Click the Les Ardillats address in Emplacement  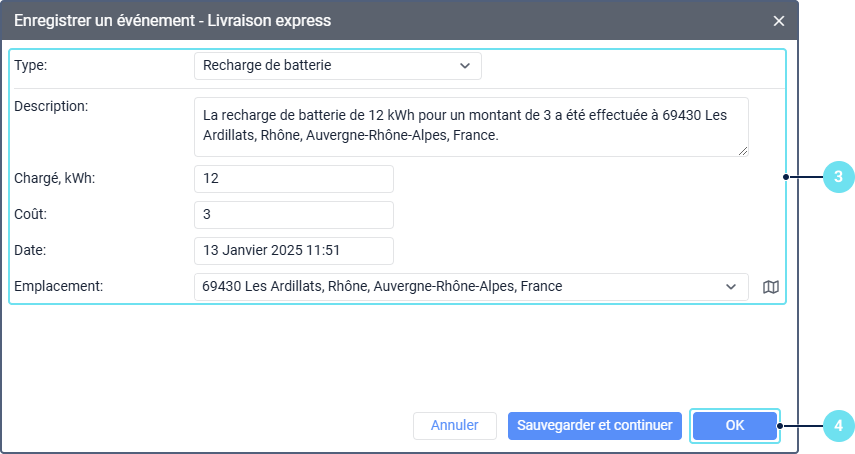pyautogui.click(x=382, y=287)
